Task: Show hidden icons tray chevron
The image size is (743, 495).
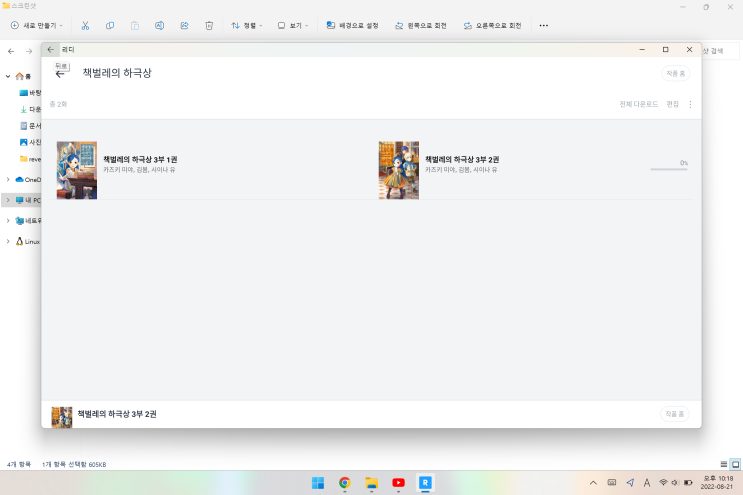Action: point(593,483)
